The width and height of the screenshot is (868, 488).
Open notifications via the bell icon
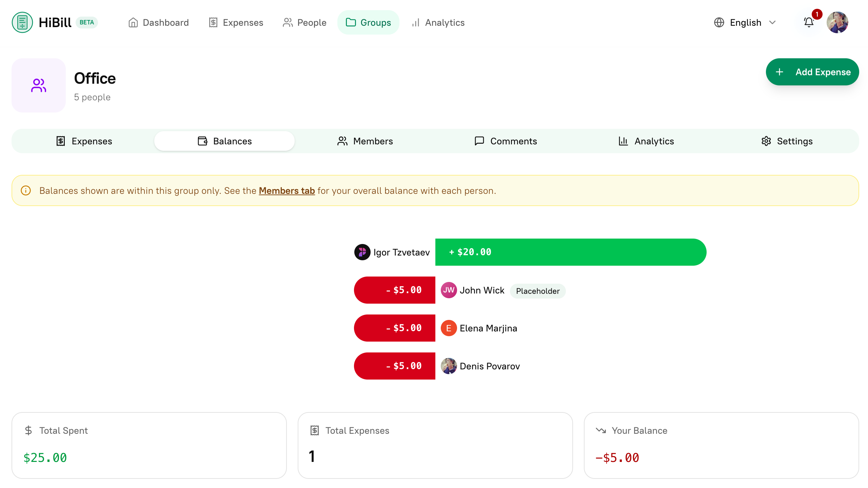[809, 22]
